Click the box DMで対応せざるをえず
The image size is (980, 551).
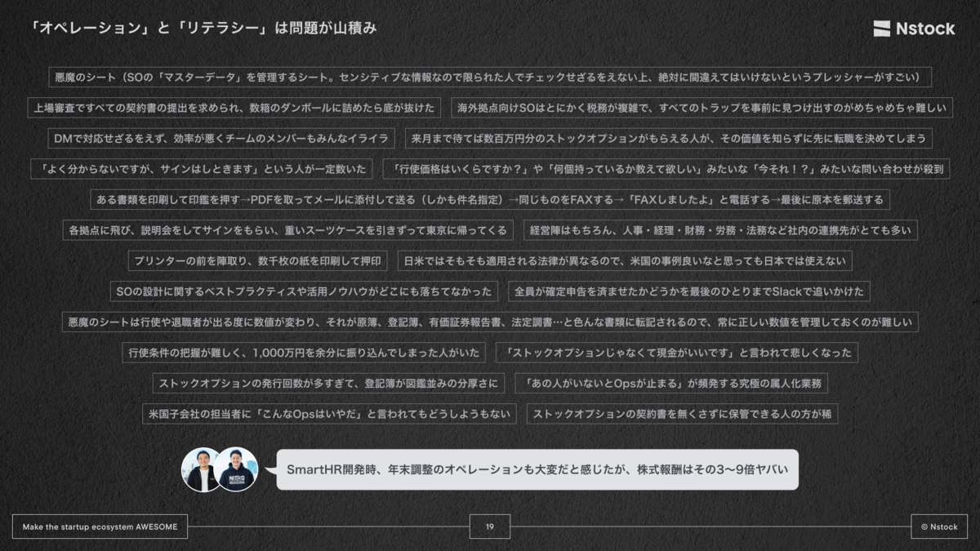[221, 139]
